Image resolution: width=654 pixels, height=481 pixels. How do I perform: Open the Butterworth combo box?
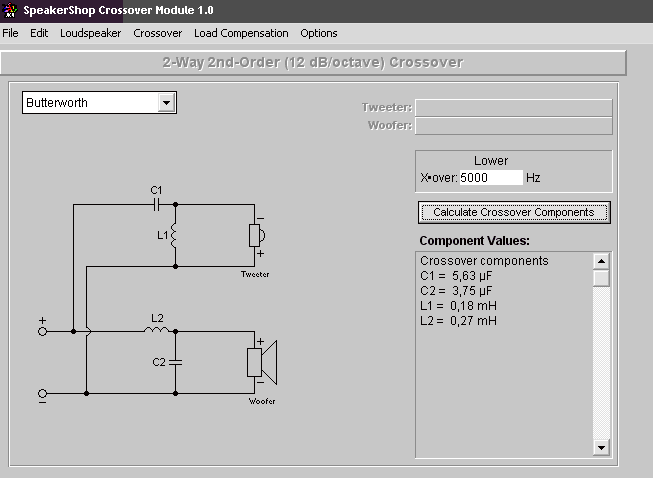tap(99, 103)
